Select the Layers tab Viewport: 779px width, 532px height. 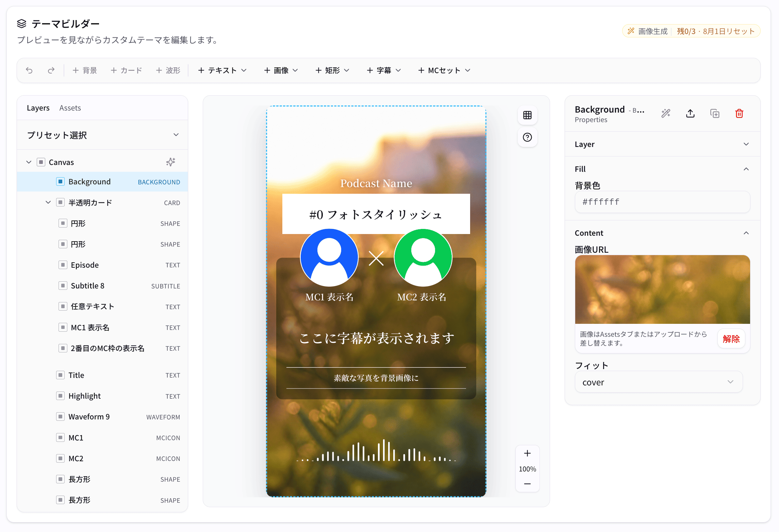pyautogui.click(x=38, y=108)
